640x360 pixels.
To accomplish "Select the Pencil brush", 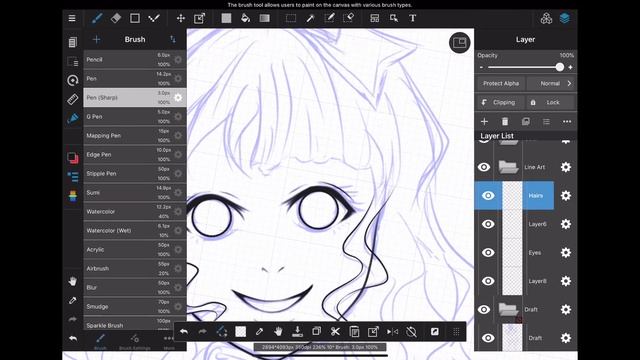I will point(135,60).
